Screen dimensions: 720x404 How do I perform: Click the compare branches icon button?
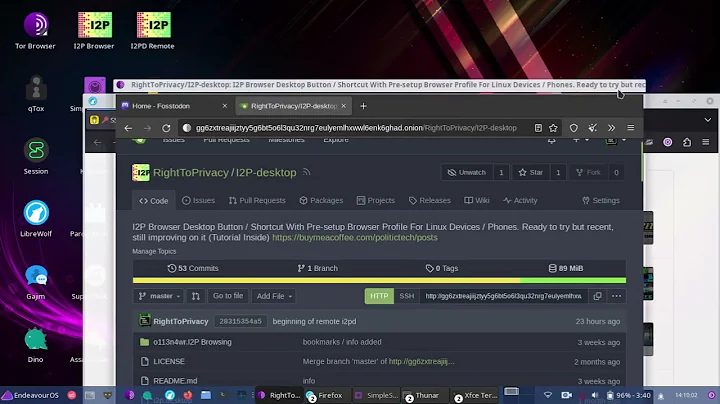point(196,296)
